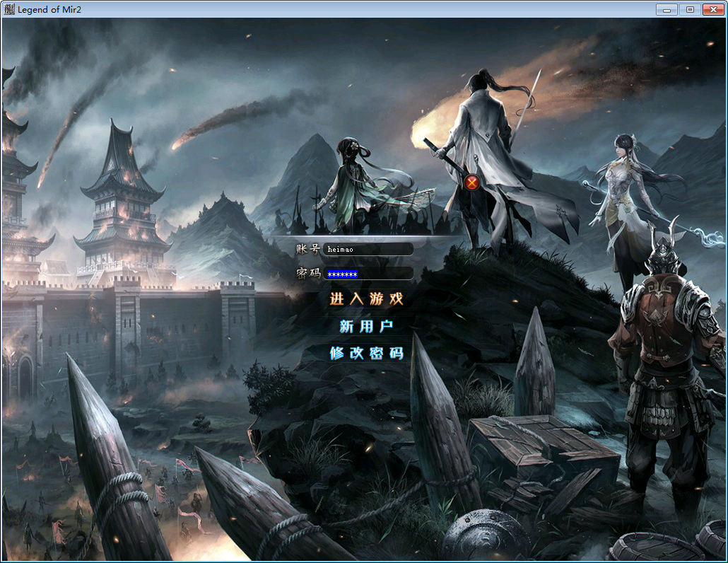Click the red X close icon on login panel

(473, 182)
